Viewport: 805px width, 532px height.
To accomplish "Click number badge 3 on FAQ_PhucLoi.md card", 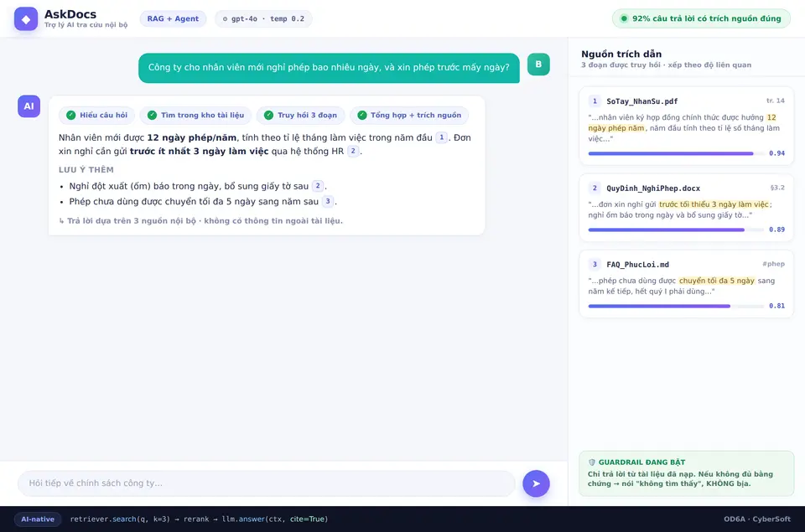I will (595, 264).
